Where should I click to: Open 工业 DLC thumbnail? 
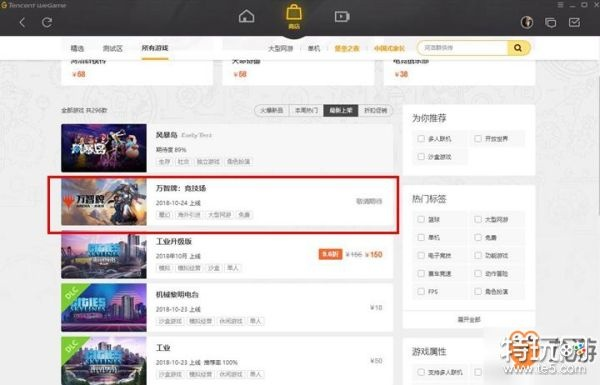(x=104, y=361)
